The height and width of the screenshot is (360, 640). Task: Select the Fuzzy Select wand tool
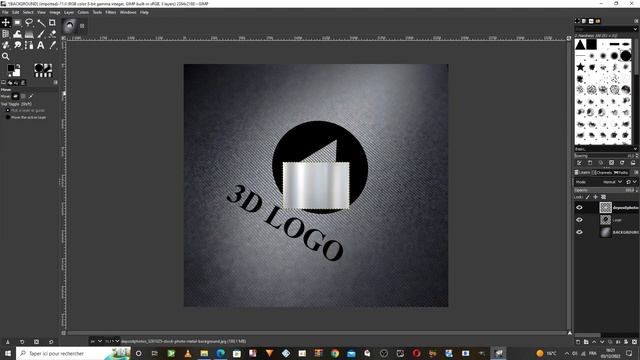41,22
